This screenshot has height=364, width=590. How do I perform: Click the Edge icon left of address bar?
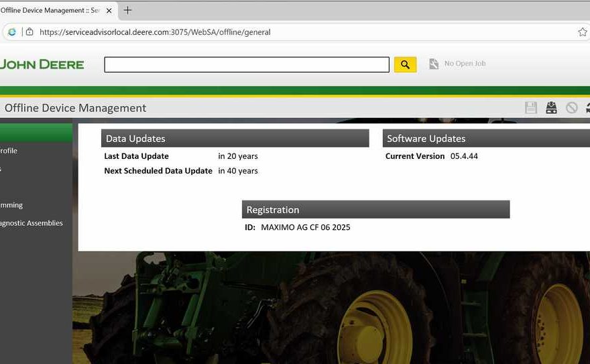point(11,32)
